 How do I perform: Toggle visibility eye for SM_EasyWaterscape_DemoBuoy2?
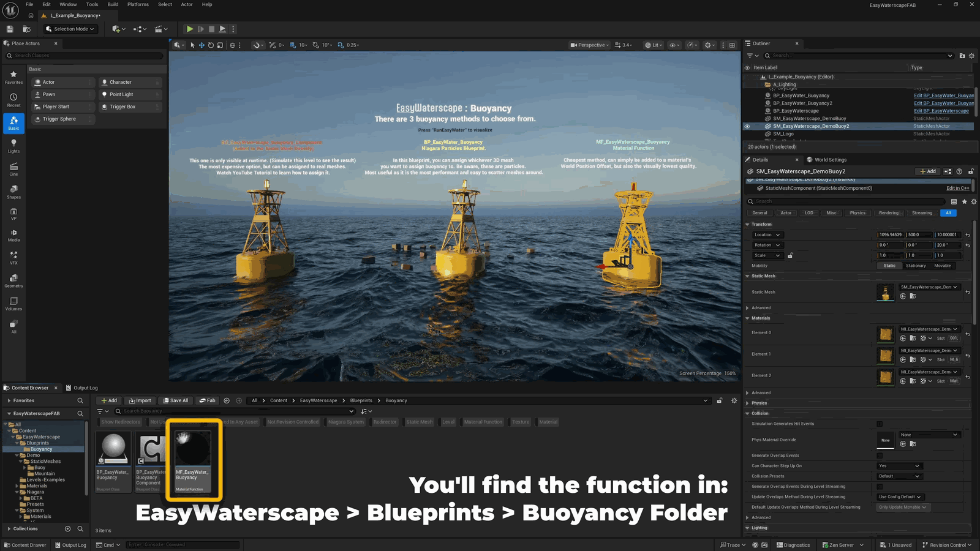click(747, 126)
